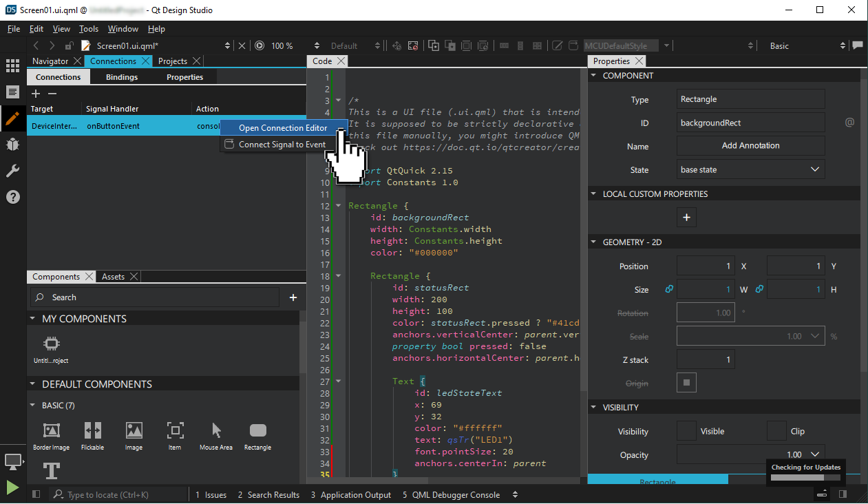
Task: Open Help mode question mark icon
Action: coord(12,197)
